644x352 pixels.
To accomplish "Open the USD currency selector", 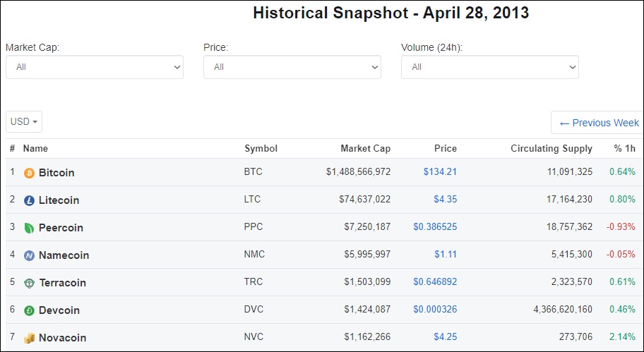I will click(24, 121).
